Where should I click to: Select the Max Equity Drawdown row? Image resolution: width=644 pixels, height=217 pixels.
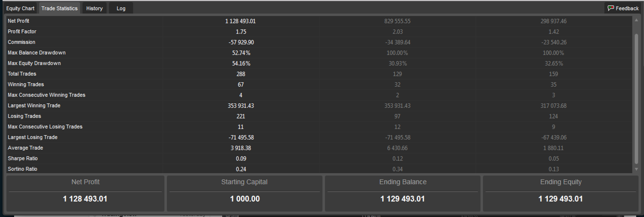click(319, 64)
